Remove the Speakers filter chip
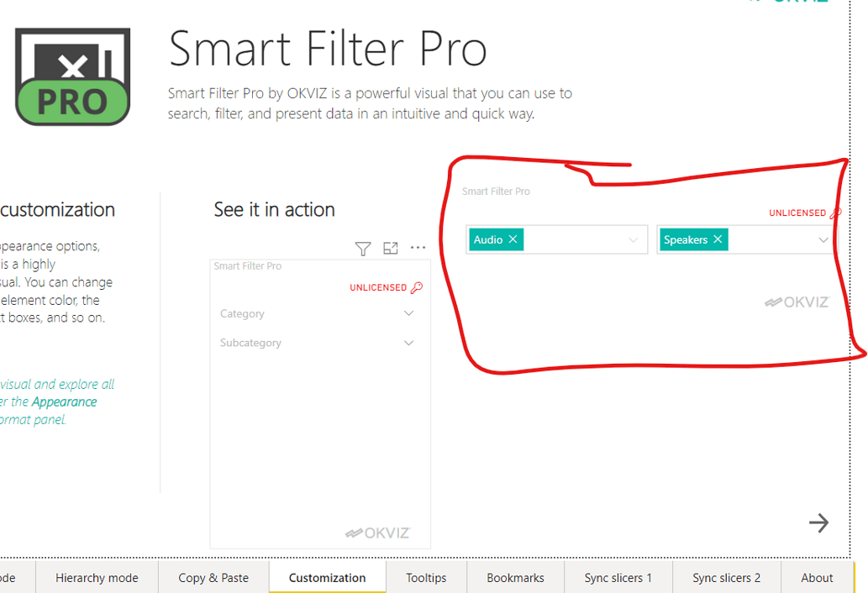 tap(718, 239)
